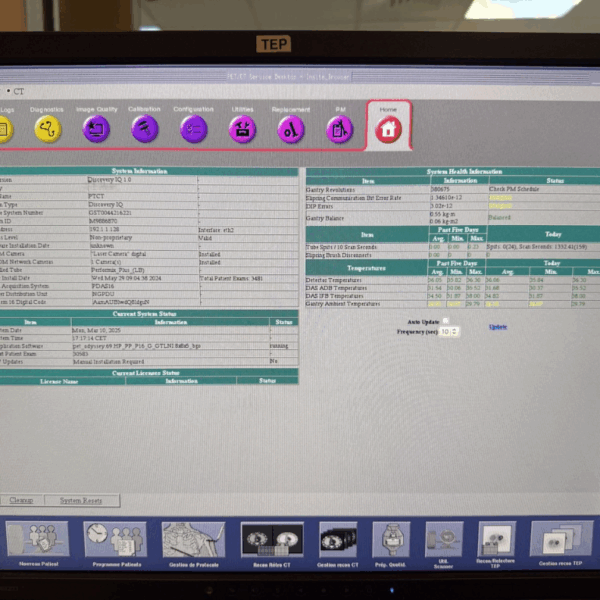Enable the Auto Update checkbox

point(445,321)
